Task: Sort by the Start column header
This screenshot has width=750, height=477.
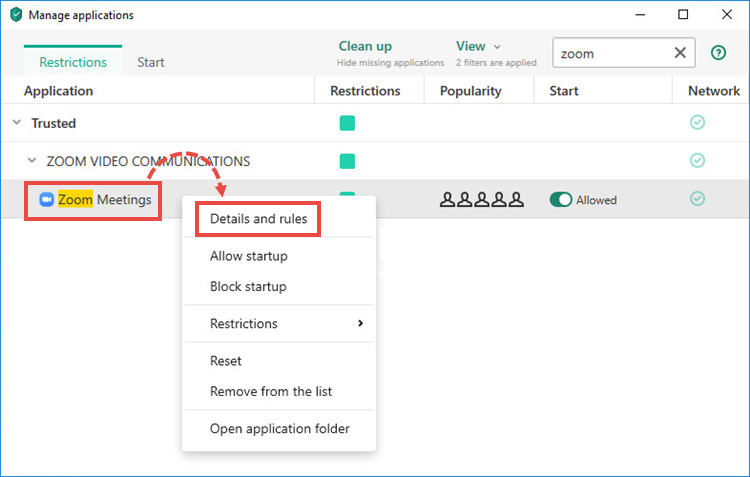Action: tap(563, 91)
